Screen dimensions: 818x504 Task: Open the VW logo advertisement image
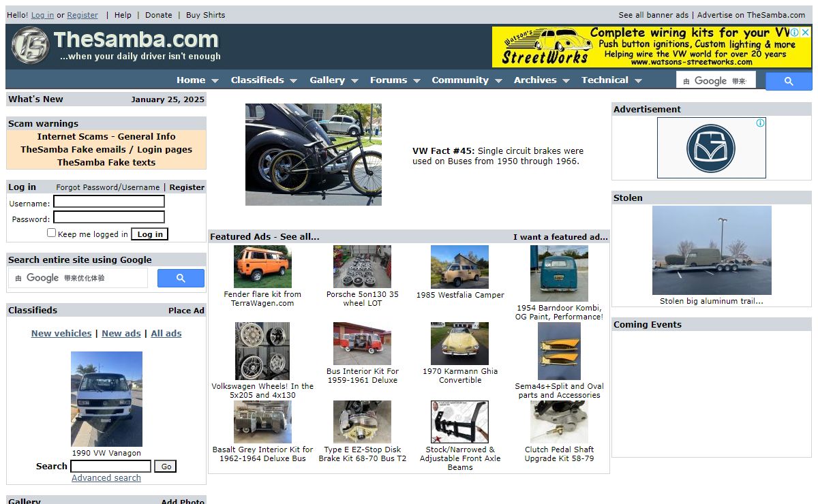pyautogui.click(x=711, y=148)
